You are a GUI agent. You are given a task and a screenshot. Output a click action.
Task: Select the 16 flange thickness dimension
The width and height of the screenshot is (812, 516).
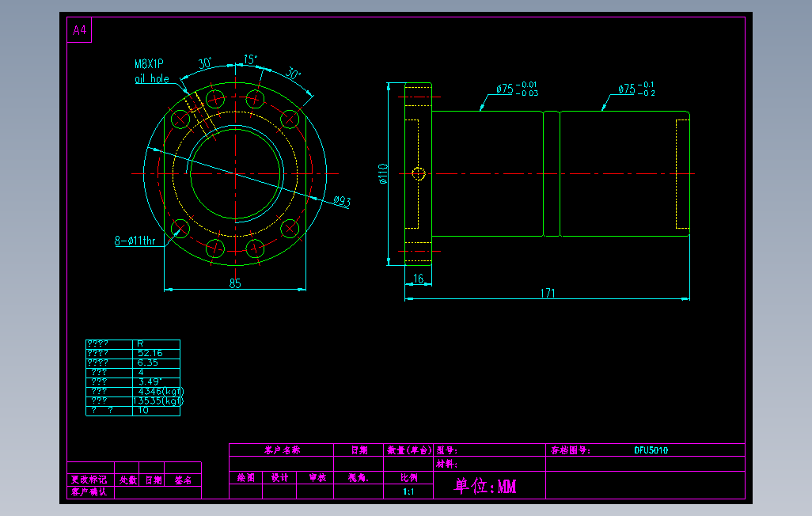tap(419, 279)
